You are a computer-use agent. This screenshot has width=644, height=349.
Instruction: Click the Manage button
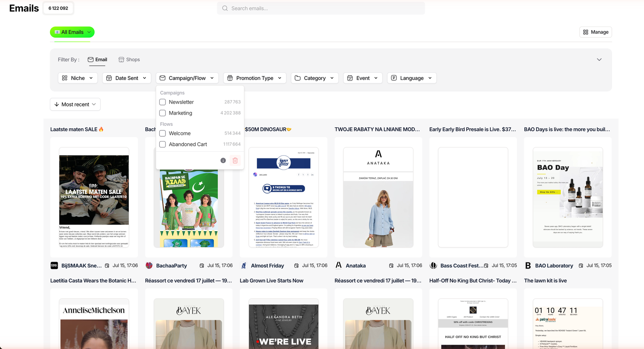click(x=596, y=32)
